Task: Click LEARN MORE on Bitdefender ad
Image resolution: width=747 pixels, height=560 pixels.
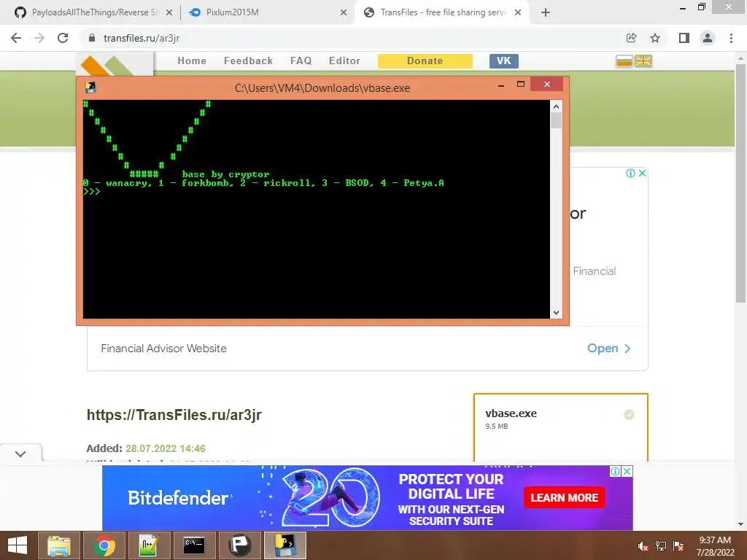Action: pos(565,497)
